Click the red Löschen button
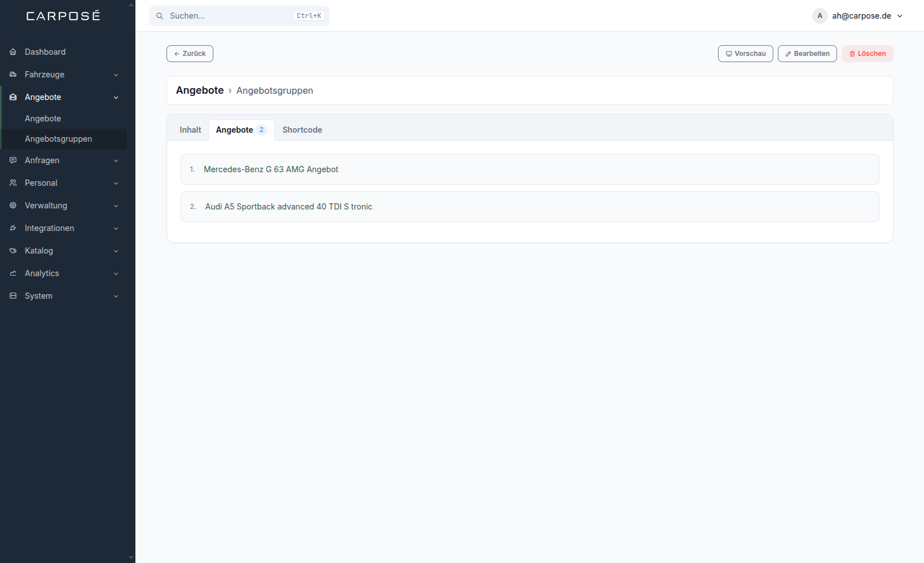Viewport: 924px width, 563px height. 868,54
